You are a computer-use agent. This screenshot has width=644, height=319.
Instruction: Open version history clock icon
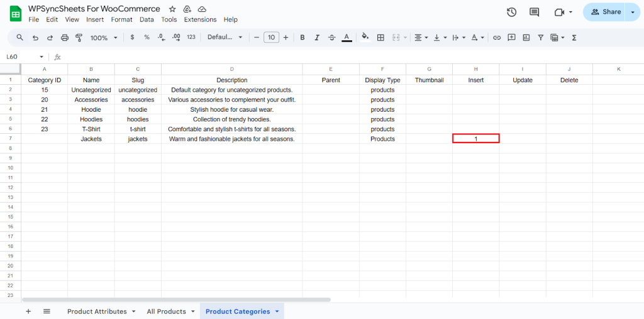(511, 13)
